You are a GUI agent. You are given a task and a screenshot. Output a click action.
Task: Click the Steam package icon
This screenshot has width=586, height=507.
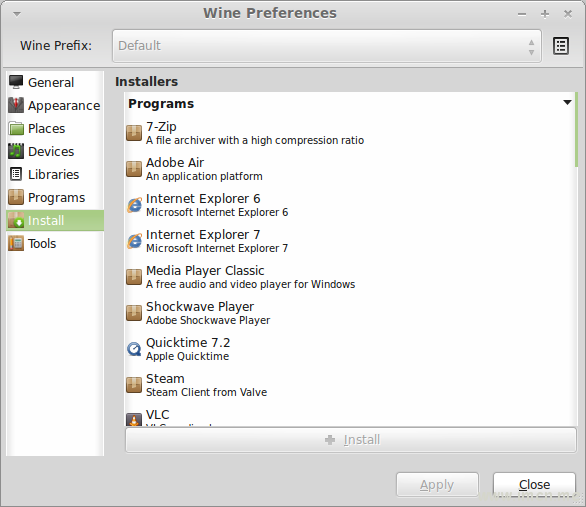coord(134,385)
